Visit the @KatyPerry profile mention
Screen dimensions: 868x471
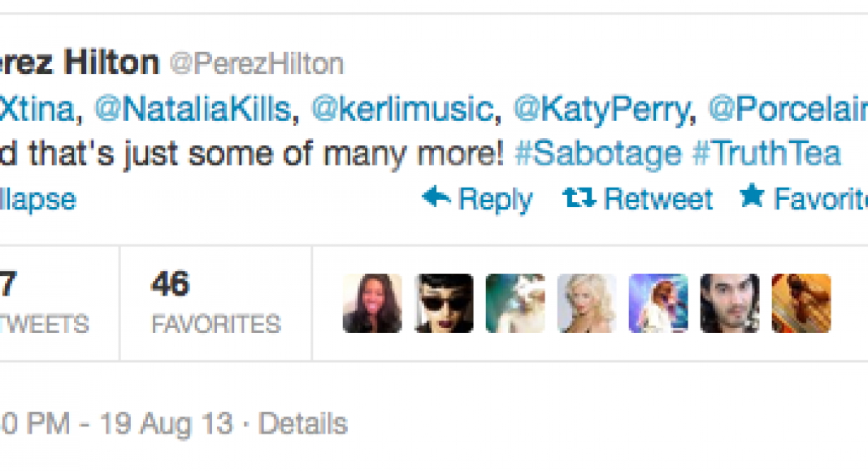(x=601, y=109)
